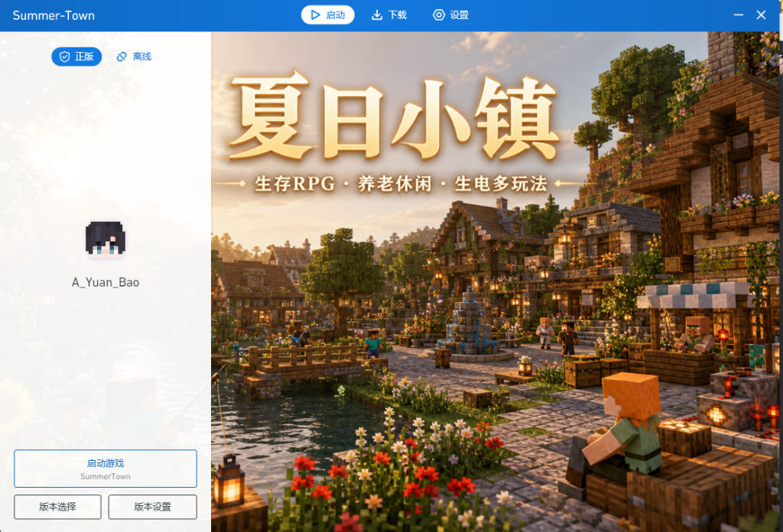Switch to 离线 (Offline) account mode
The height and width of the screenshot is (532, 783).
click(x=134, y=57)
